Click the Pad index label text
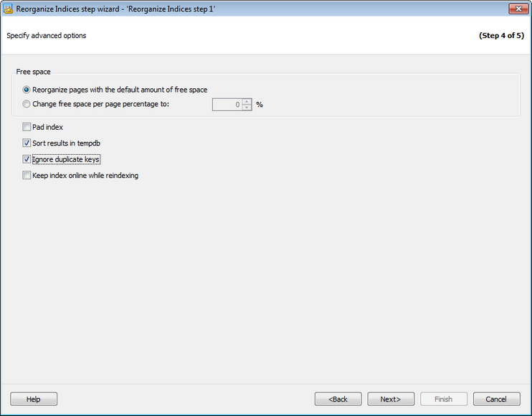The width and height of the screenshot is (532, 416). pyautogui.click(x=48, y=127)
